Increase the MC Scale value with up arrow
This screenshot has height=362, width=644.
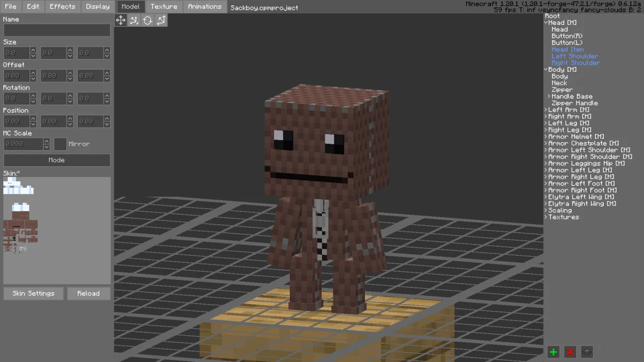point(47,141)
